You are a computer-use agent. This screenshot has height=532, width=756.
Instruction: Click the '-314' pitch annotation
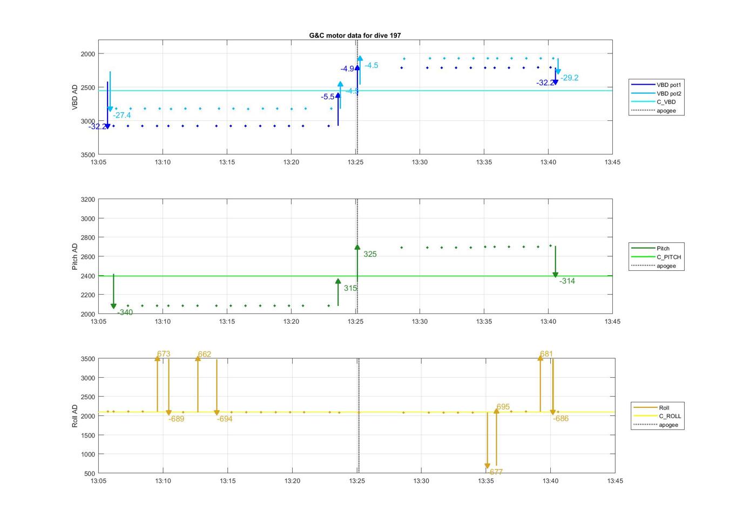click(x=567, y=281)
